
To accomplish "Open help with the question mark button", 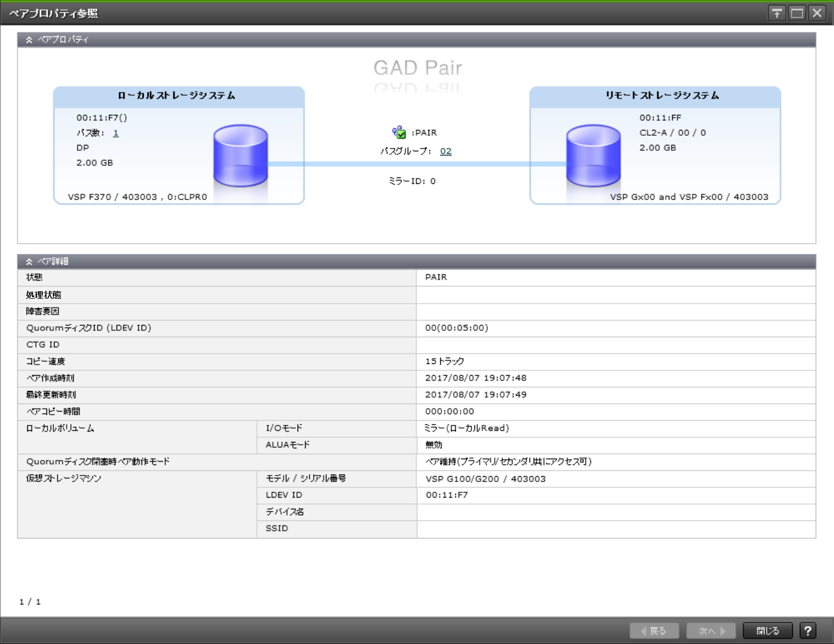I will coord(807,631).
